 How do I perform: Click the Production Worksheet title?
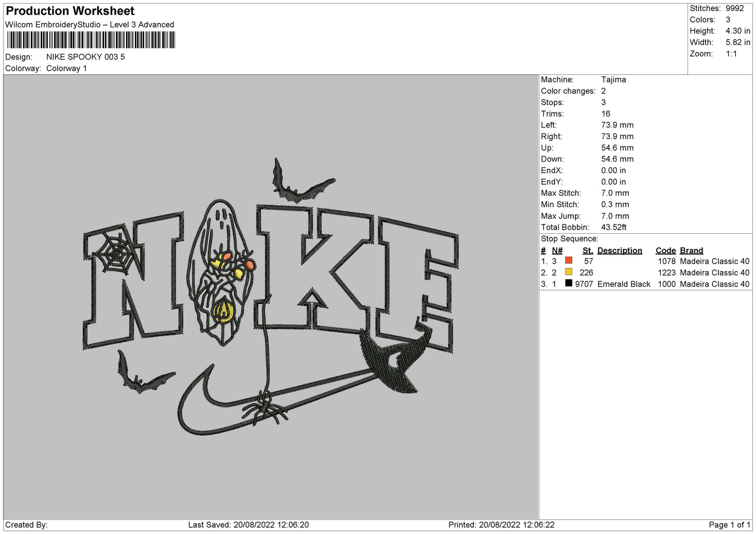point(70,11)
